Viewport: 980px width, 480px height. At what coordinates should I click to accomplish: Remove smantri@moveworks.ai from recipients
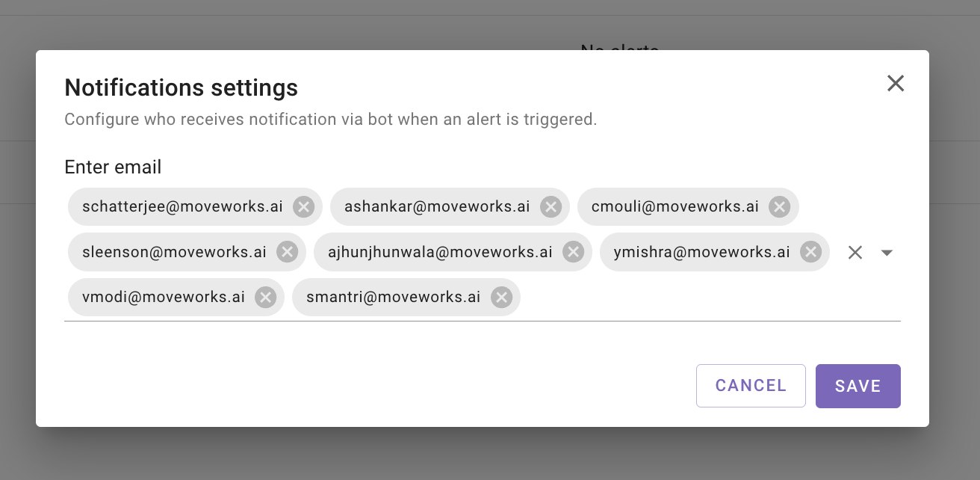[501, 298]
